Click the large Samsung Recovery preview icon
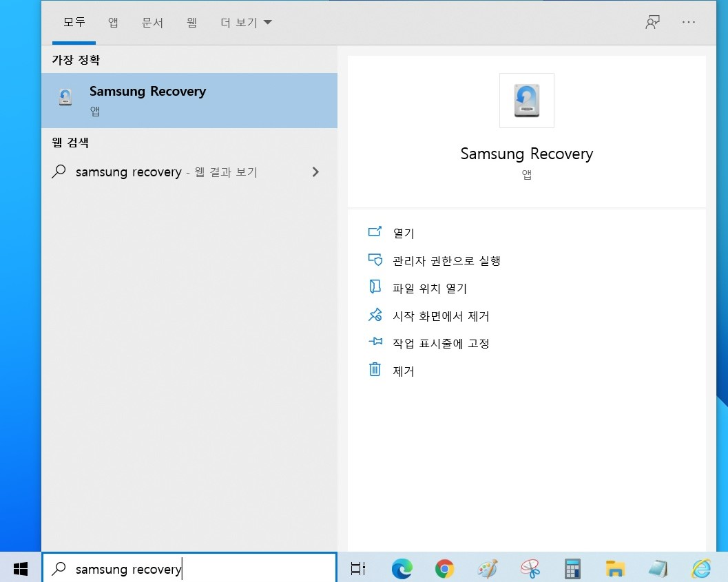This screenshot has height=582, width=728. [526, 101]
